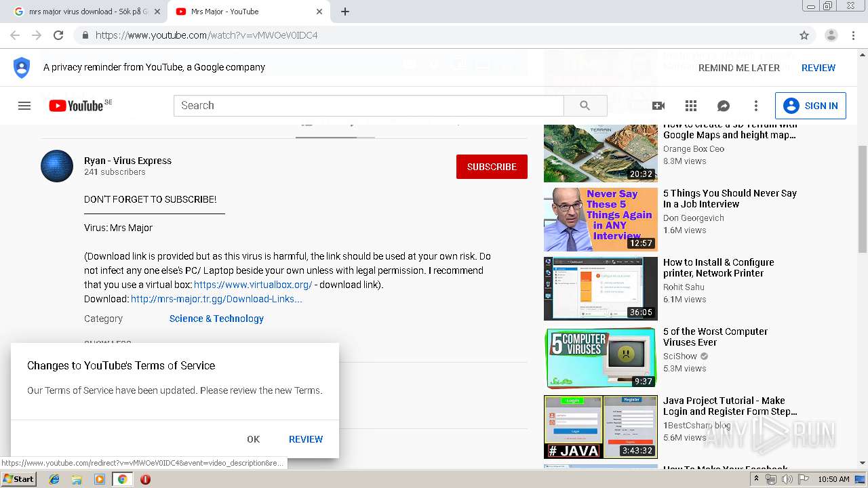Open the Never Say These 5 Things thumbnail

601,220
